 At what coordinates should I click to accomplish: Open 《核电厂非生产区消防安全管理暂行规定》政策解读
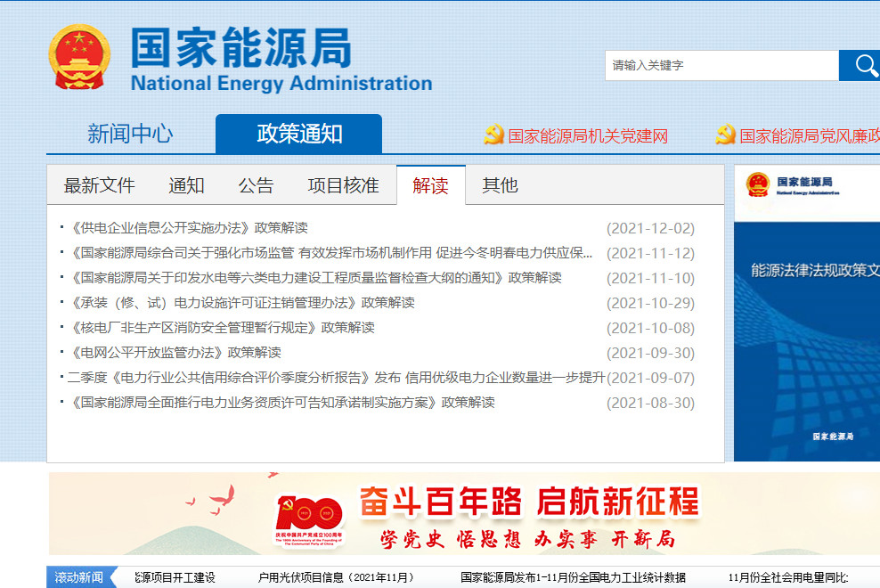(221, 328)
